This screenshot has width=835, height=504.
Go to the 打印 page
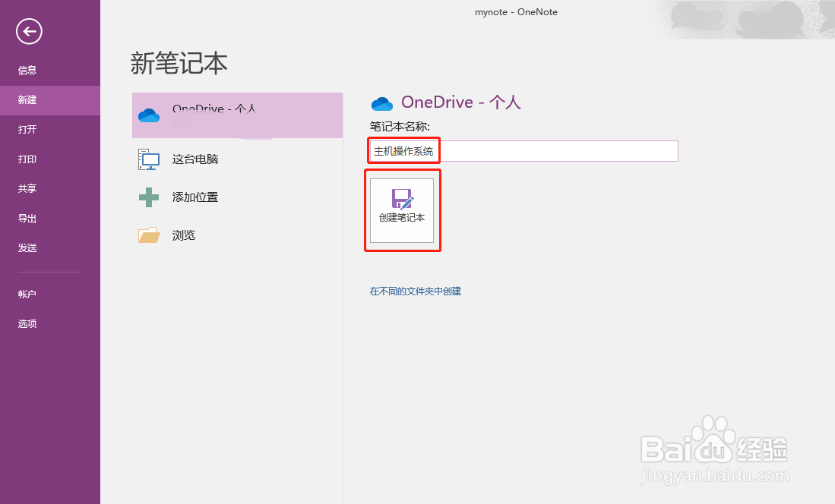[x=50, y=159]
